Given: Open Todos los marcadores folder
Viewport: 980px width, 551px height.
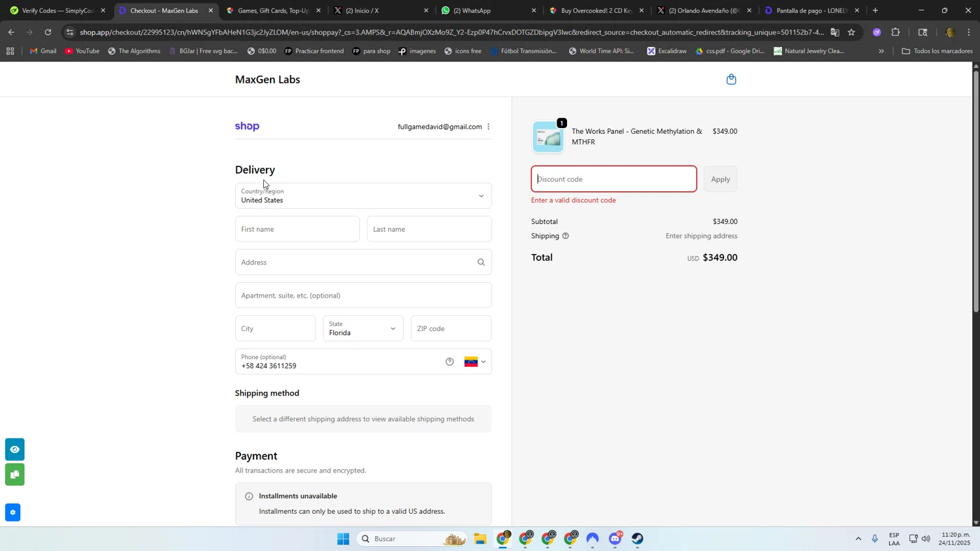Looking at the screenshot, I should pyautogui.click(x=938, y=51).
